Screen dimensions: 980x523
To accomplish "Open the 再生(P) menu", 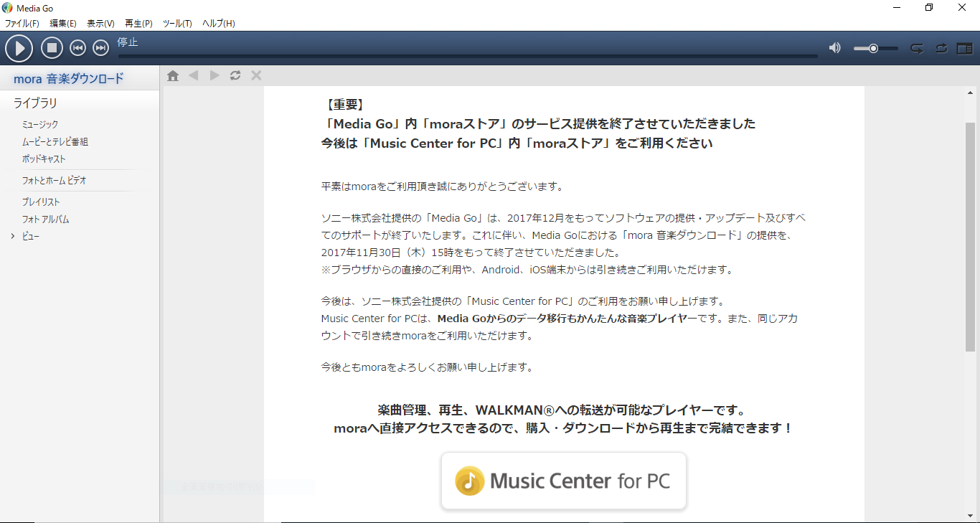I will [138, 24].
